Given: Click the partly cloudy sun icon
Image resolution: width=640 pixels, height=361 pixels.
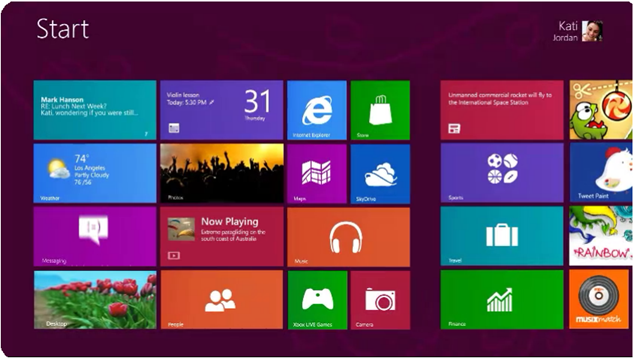Looking at the screenshot, I should tap(58, 169).
